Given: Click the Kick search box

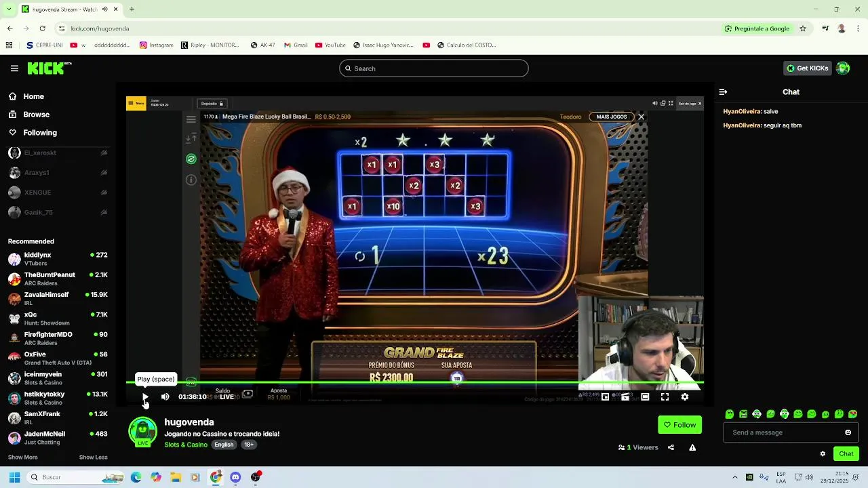Looking at the screenshot, I should [x=434, y=68].
